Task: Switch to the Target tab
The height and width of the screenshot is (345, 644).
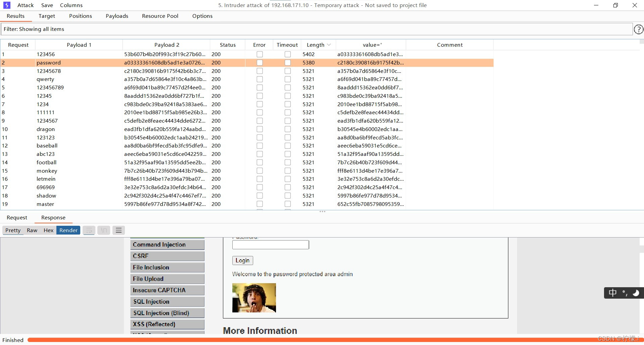Action: coord(47,16)
